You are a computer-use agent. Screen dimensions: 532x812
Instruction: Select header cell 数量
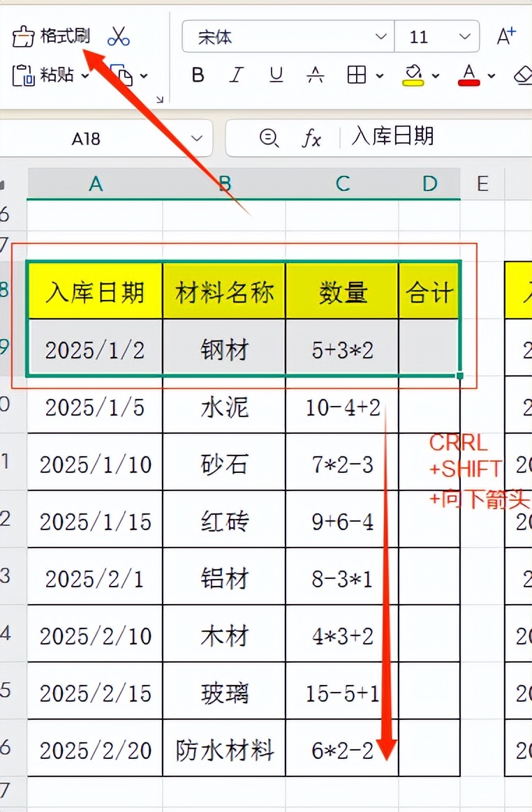click(x=342, y=291)
